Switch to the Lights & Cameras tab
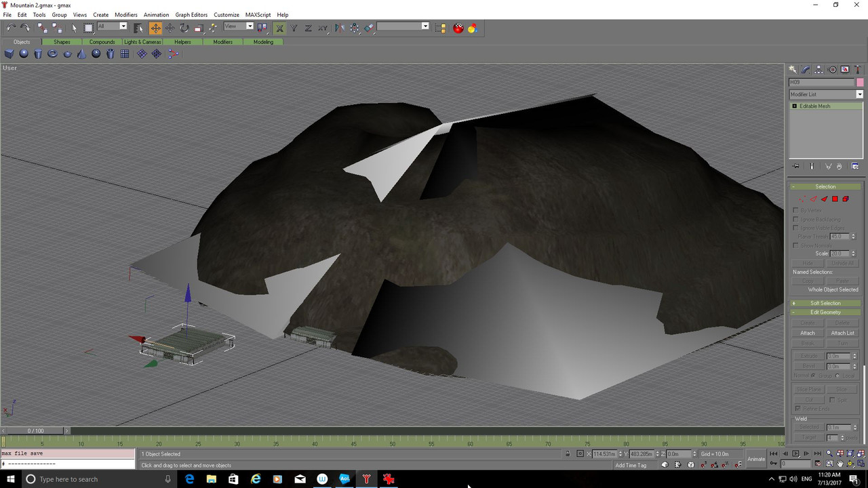 click(x=142, y=42)
